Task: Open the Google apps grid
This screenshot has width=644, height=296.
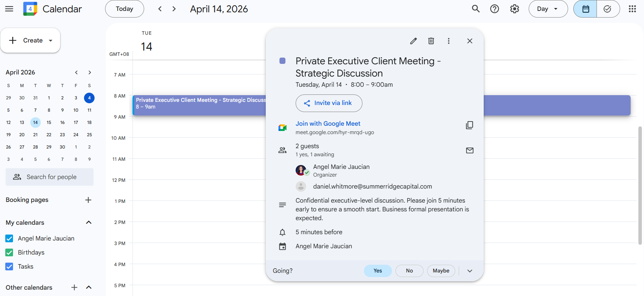Action: pyautogui.click(x=632, y=9)
